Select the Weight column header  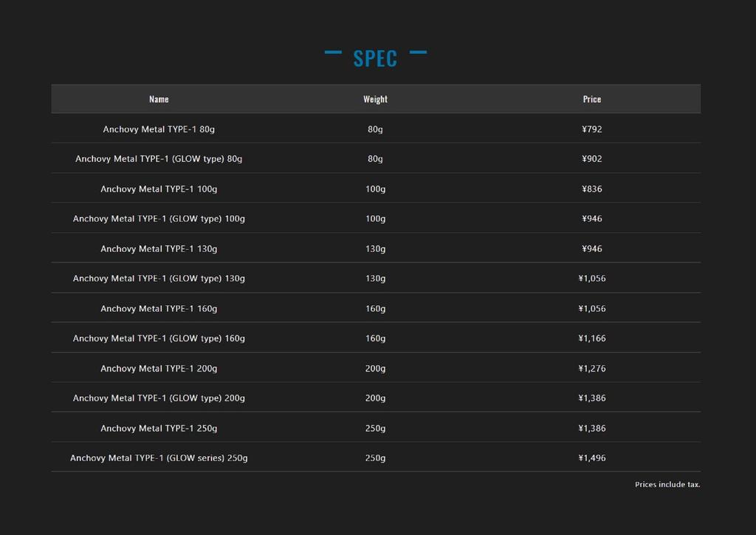(x=375, y=99)
